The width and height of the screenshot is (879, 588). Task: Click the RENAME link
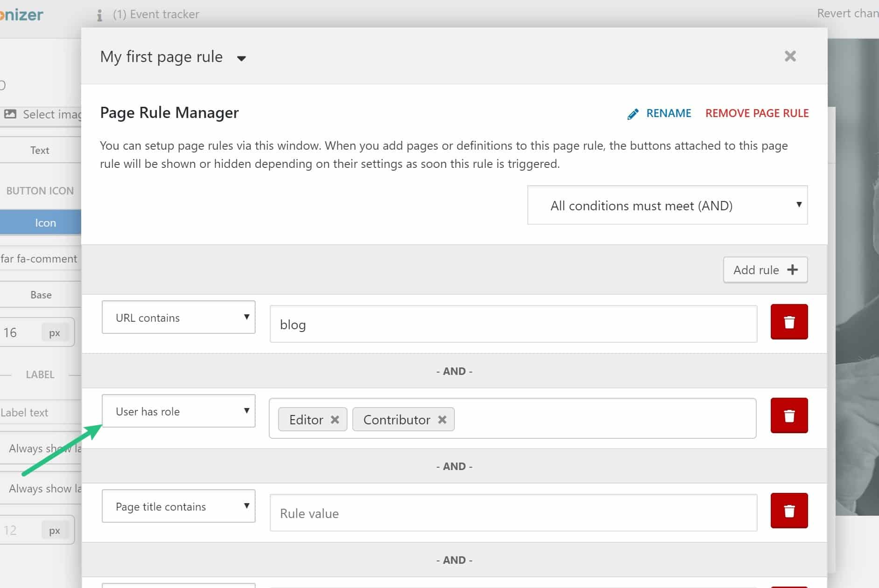(x=669, y=113)
